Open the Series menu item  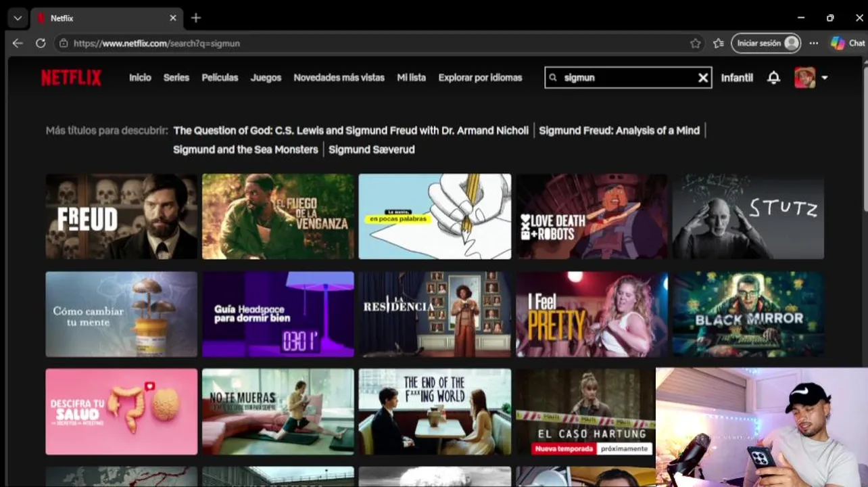tap(176, 78)
